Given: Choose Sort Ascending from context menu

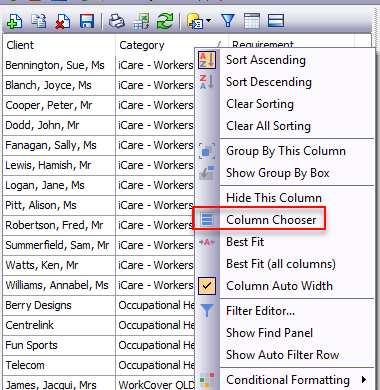Looking at the screenshot, I should (266, 60).
